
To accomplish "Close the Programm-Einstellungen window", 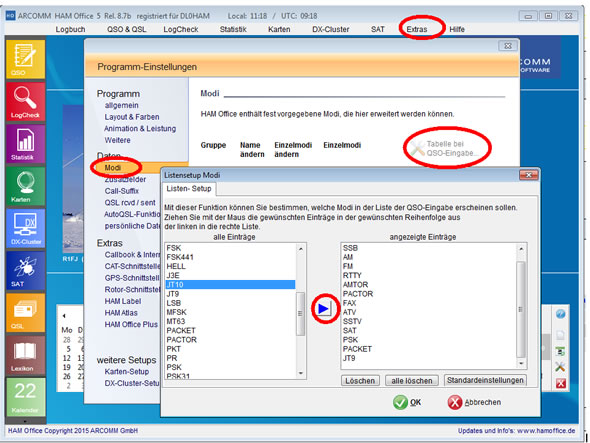I will (x=508, y=46).
